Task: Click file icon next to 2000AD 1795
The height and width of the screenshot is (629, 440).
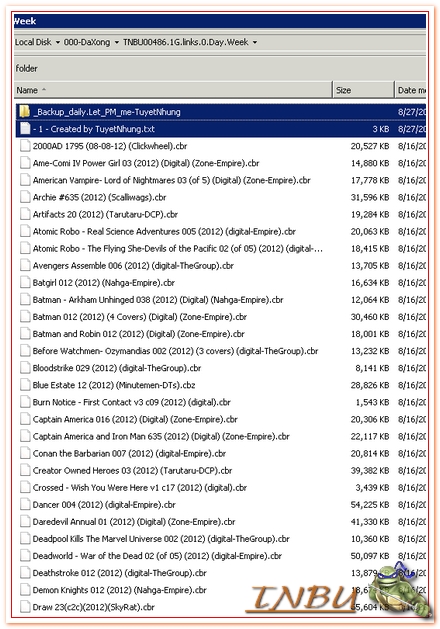Action: [25, 146]
